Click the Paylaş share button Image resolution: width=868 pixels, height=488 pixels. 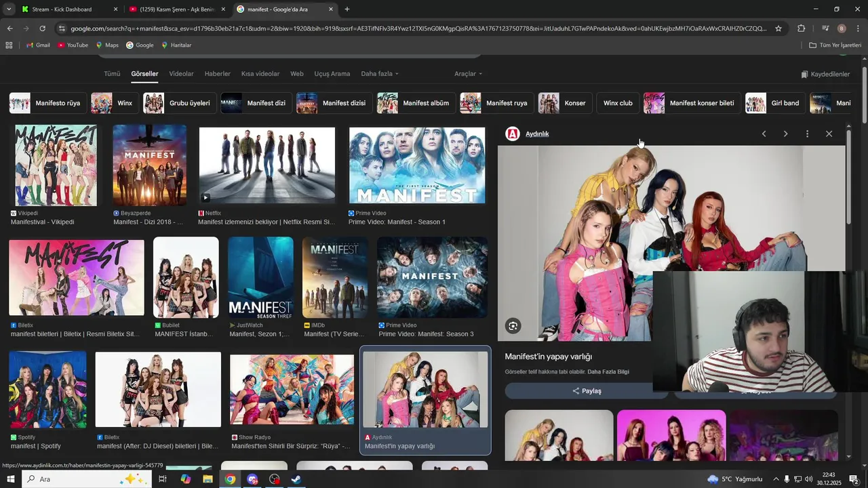(x=587, y=391)
